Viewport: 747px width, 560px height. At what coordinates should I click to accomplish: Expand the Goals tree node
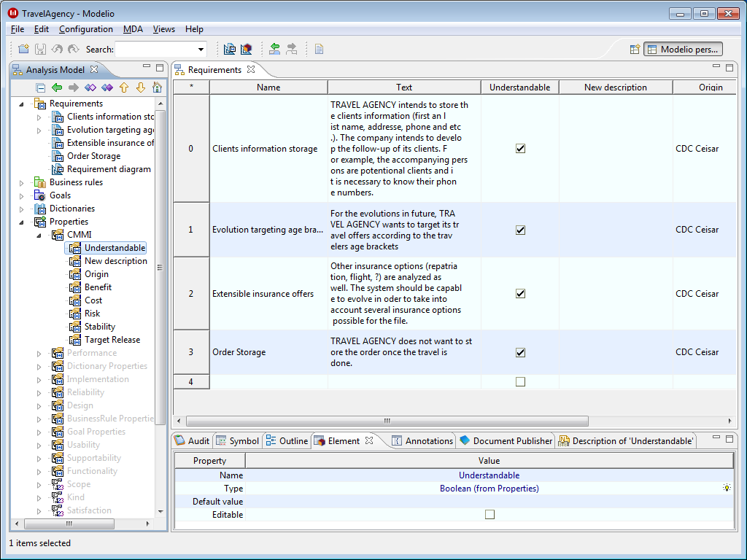pyautogui.click(x=21, y=195)
